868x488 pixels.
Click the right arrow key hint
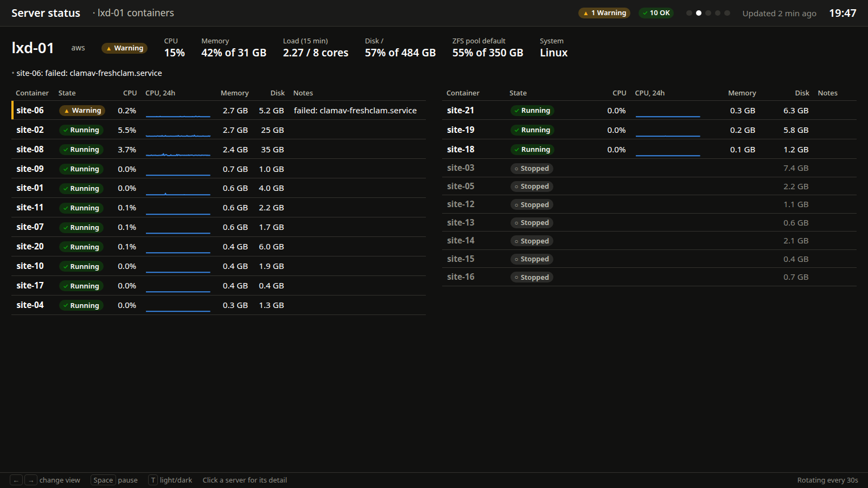(31, 480)
